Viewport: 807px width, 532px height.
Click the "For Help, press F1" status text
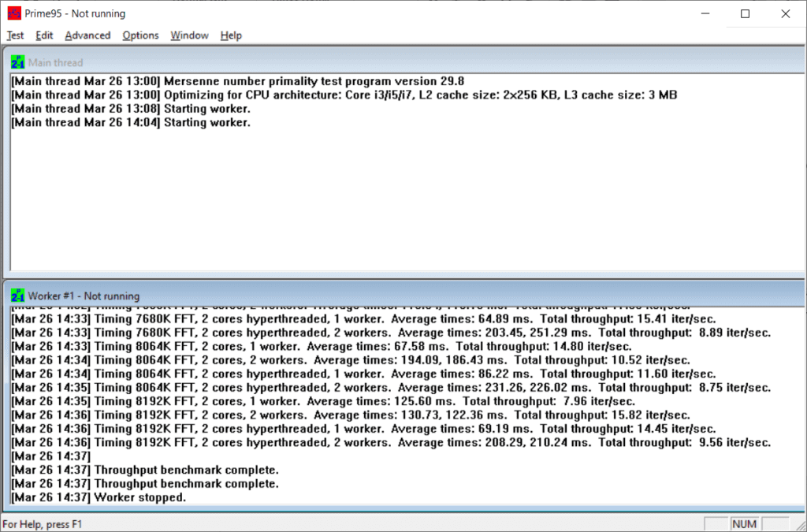(x=43, y=524)
